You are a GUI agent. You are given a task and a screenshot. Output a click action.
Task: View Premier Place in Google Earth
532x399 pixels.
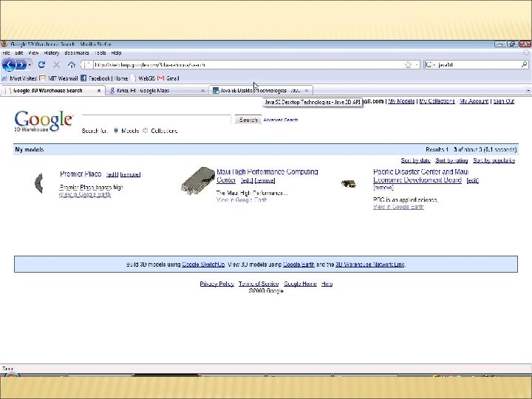point(85,194)
